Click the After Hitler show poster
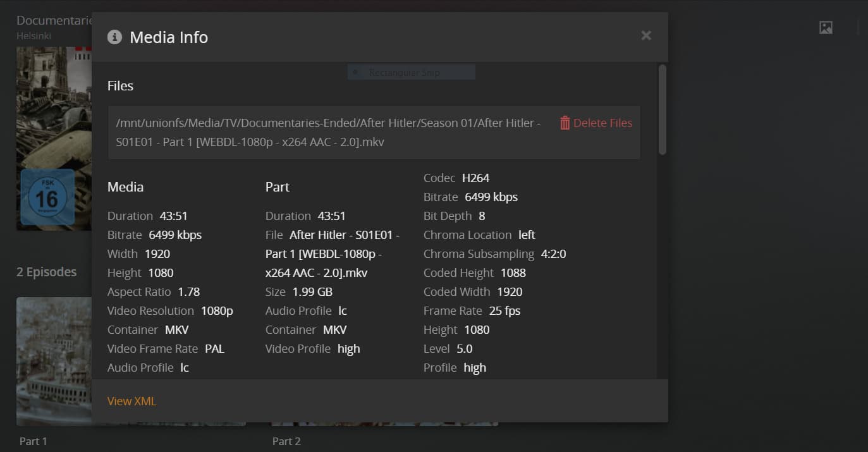 [54, 139]
